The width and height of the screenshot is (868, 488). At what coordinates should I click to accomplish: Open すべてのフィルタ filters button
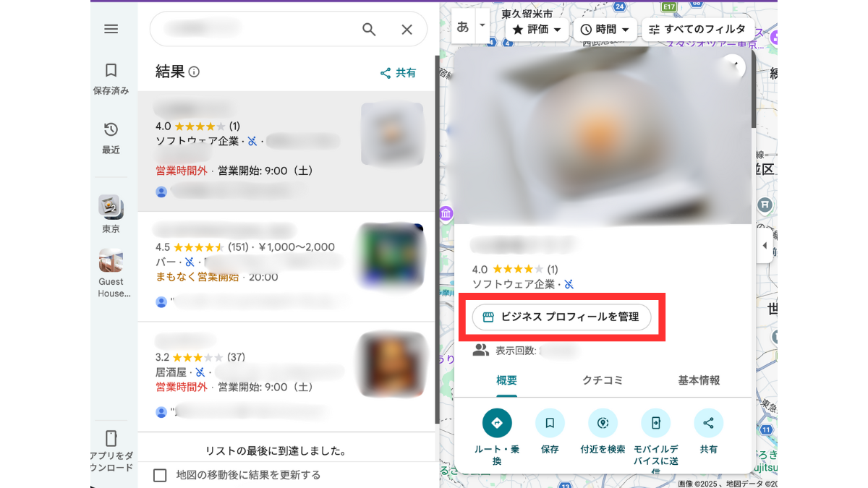point(697,30)
